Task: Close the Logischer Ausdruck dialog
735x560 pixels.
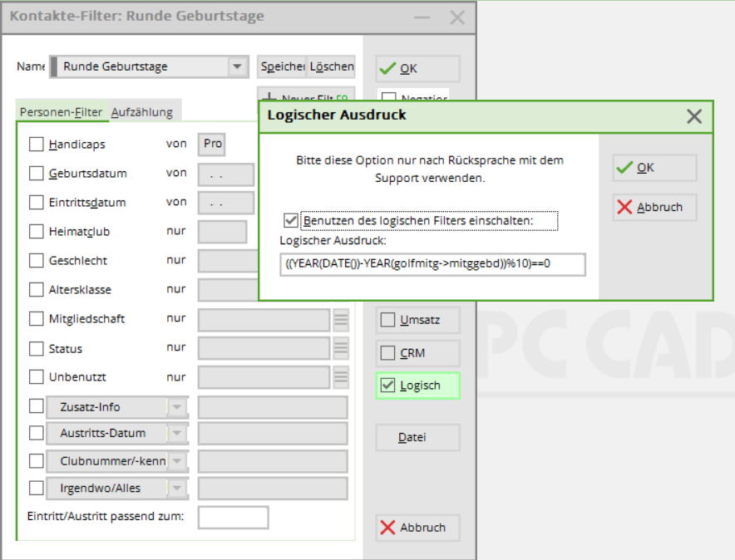Action: coord(694,116)
